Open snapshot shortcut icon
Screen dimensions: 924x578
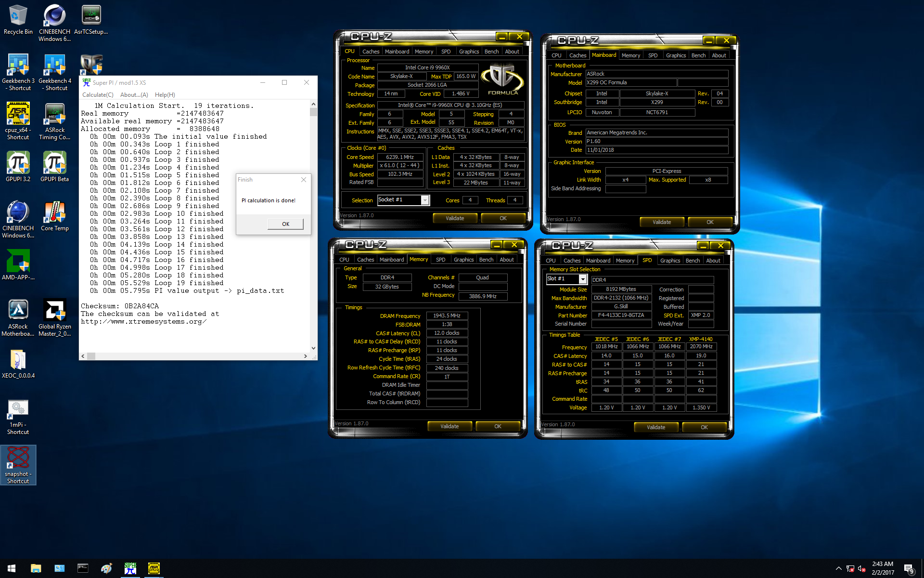(18, 465)
